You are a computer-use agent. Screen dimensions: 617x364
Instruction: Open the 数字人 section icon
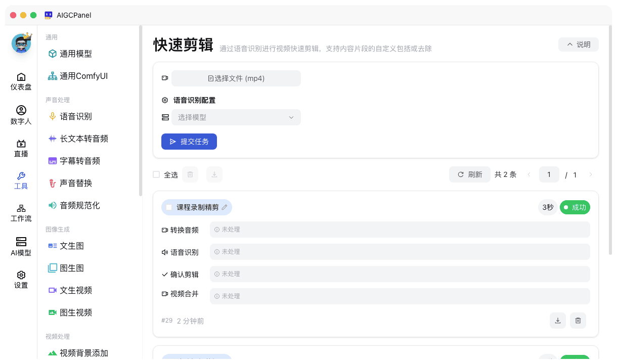point(21,110)
